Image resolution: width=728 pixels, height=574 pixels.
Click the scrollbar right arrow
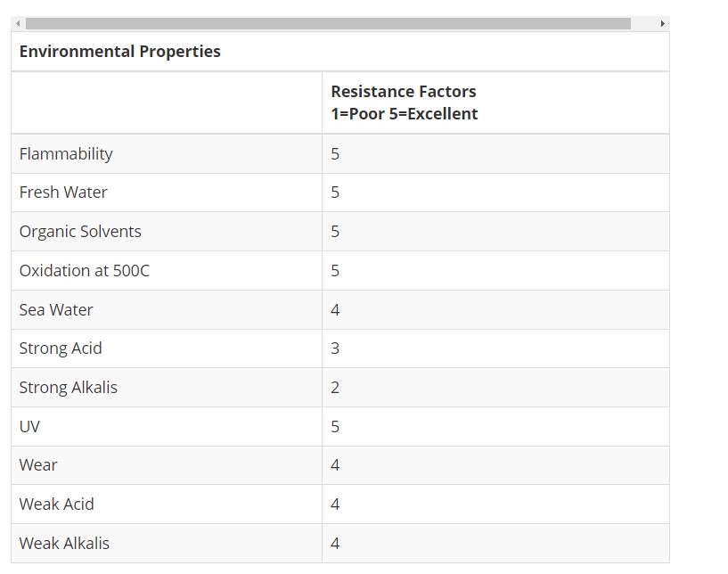pyautogui.click(x=663, y=24)
